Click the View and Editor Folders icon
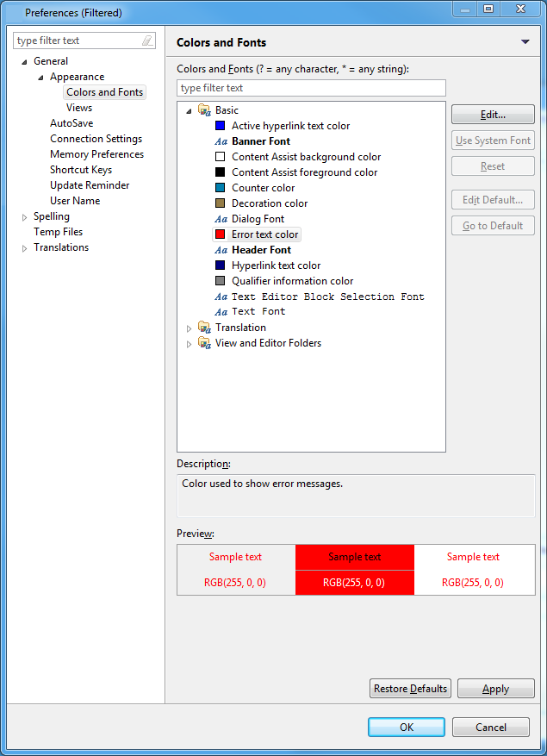Screen dimensions: 547x756 coord(204,343)
